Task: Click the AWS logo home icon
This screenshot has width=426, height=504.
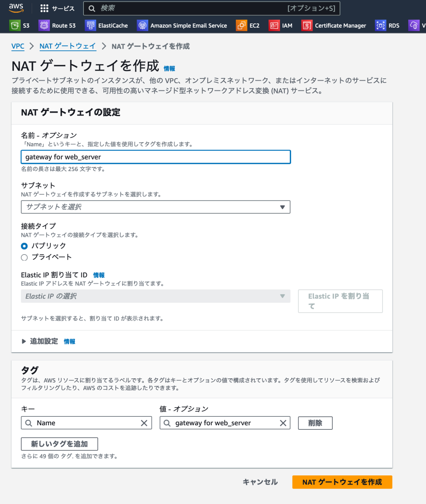Action: point(16,8)
